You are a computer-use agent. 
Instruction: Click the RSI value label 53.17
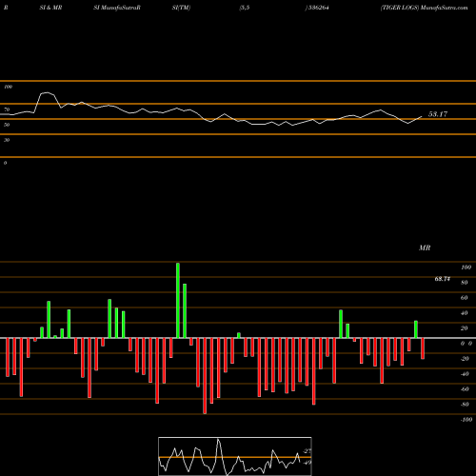click(438, 114)
